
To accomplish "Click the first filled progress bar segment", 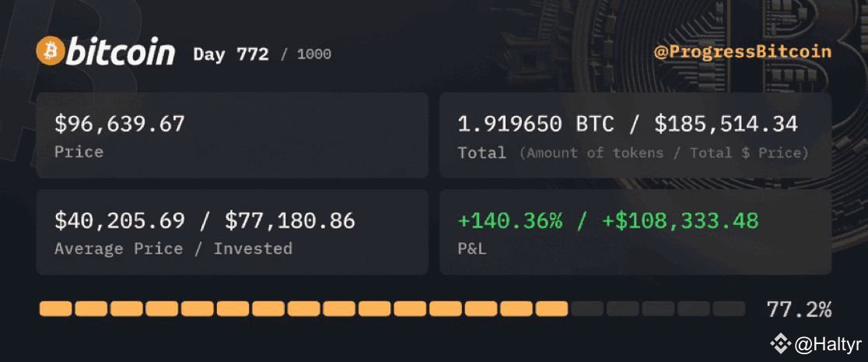I will [56, 309].
